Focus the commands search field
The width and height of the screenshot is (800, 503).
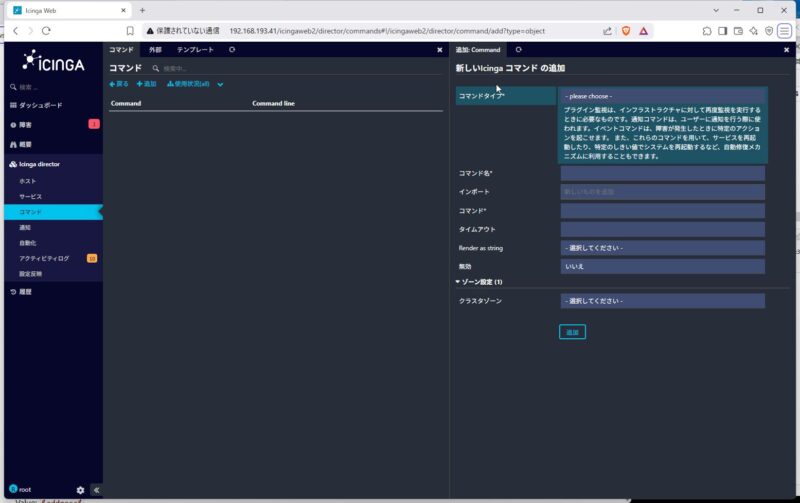click(x=173, y=68)
